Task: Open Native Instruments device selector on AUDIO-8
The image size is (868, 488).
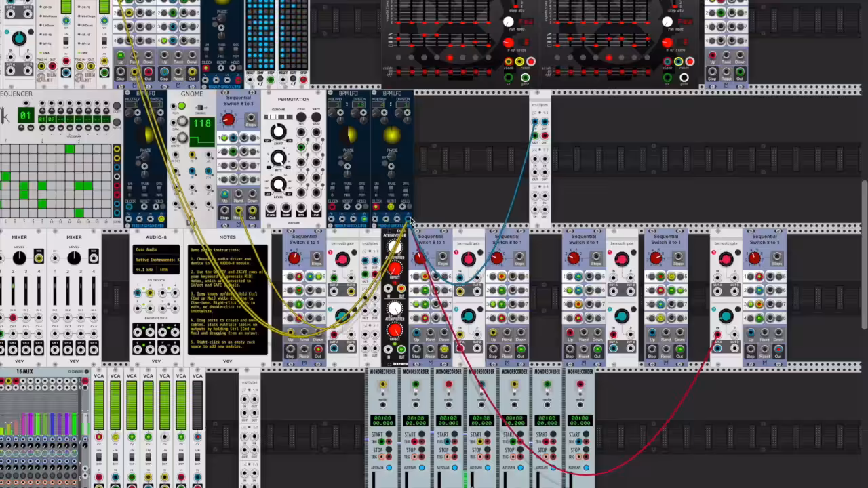Action: pyautogui.click(x=156, y=260)
